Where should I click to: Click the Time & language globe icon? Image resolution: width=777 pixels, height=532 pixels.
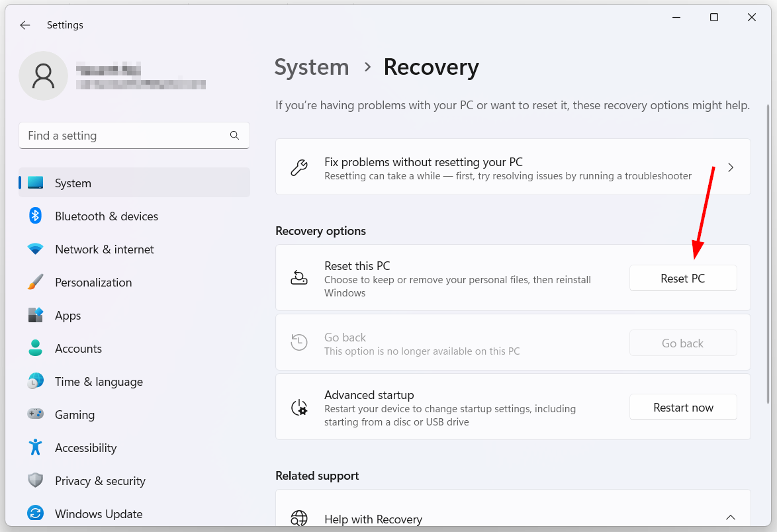(x=35, y=381)
